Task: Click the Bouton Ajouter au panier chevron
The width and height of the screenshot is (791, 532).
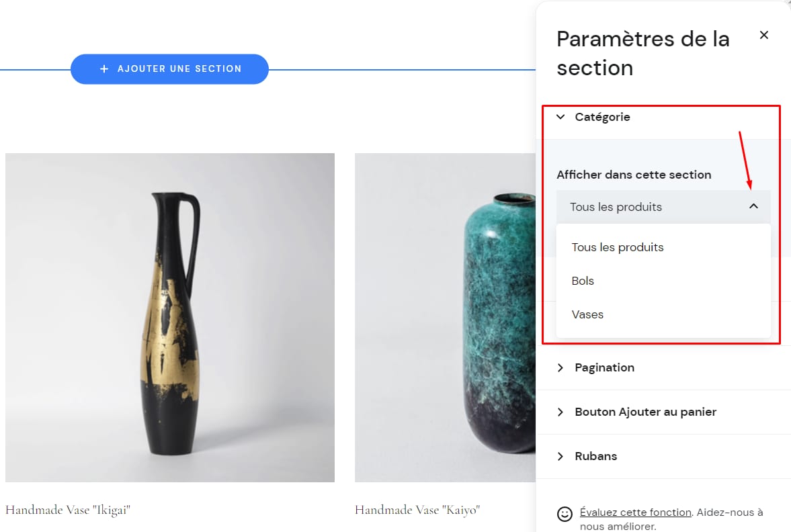Action: coord(560,412)
